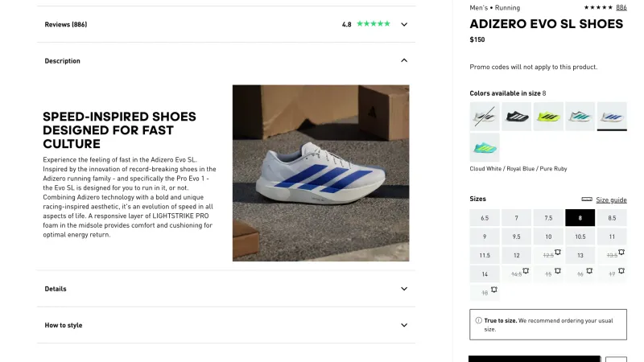Choose size 14
The width and height of the screenshot is (644, 362).
[x=485, y=274]
